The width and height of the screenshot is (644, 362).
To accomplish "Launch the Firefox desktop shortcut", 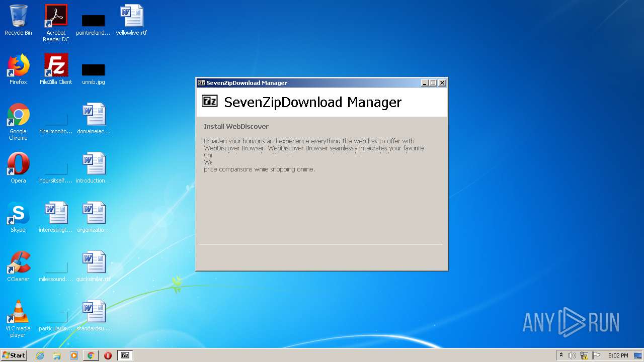I will pyautogui.click(x=18, y=69).
